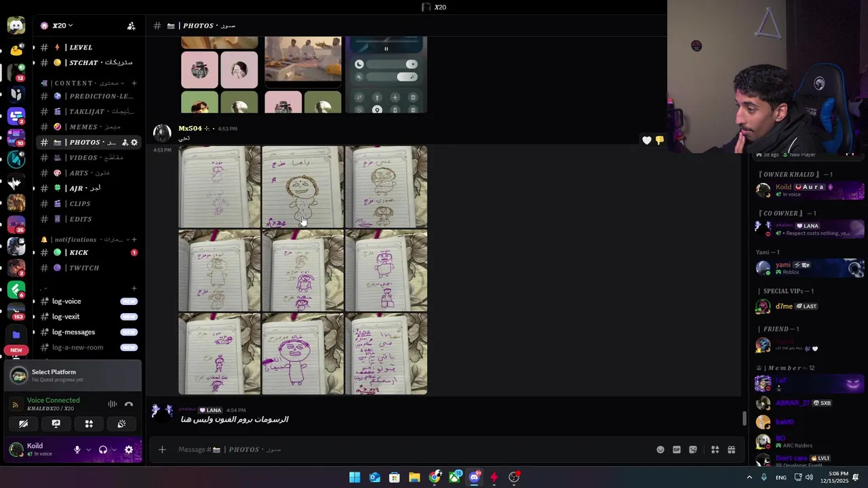The height and width of the screenshot is (488, 868).
Task: Open the CLIPS channel
Action: (x=88, y=203)
